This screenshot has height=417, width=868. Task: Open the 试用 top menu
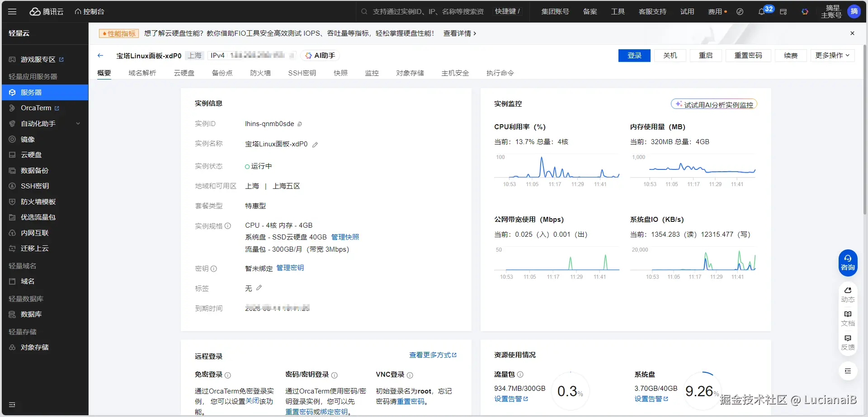687,12
